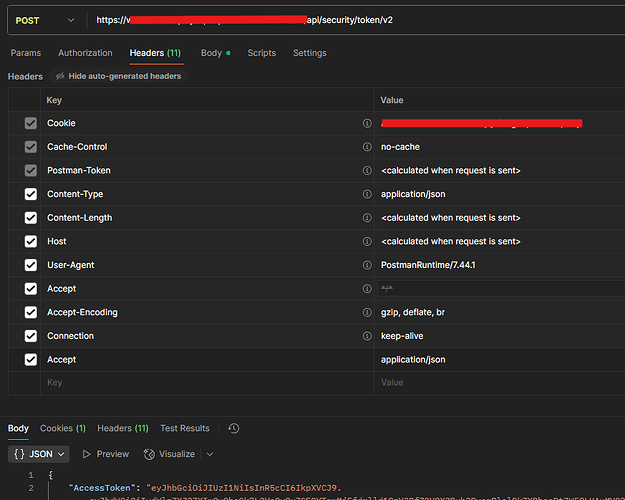The height and width of the screenshot is (500, 625).
Task: Click Hide auto-generated headers button
Action: click(118, 76)
